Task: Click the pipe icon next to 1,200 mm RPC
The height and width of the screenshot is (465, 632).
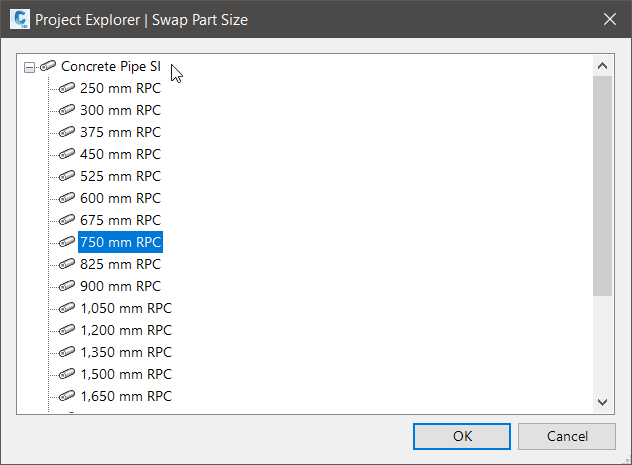Action: point(67,330)
